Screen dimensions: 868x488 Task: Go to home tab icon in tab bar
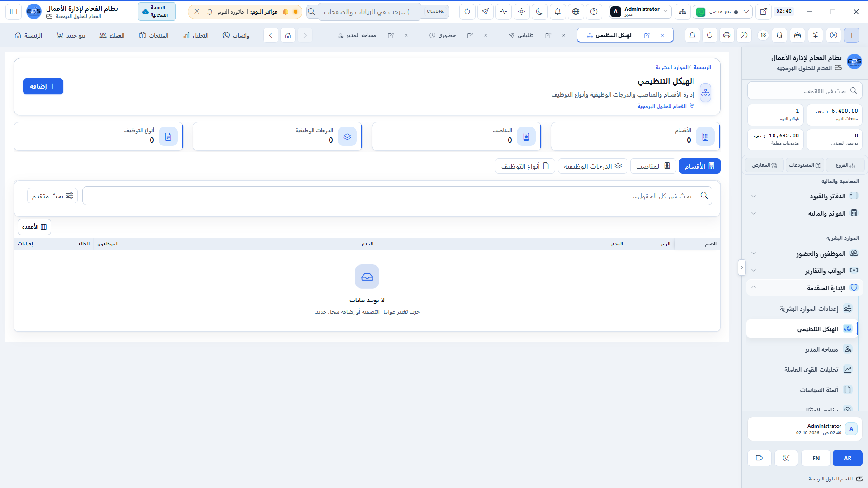coord(288,35)
